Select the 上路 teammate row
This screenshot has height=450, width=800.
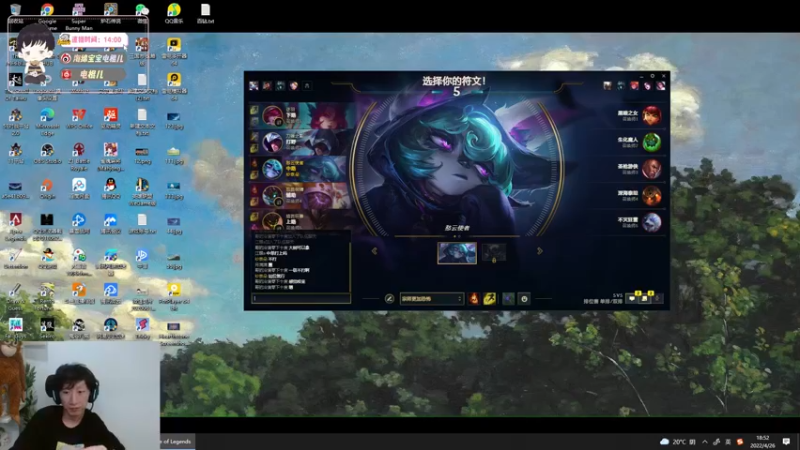coord(301,220)
